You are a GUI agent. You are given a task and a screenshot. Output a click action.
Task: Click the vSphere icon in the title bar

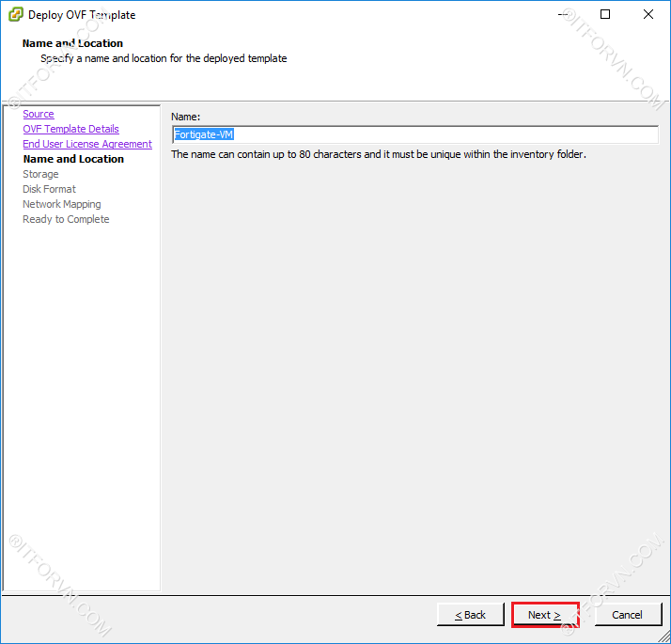tap(16, 14)
